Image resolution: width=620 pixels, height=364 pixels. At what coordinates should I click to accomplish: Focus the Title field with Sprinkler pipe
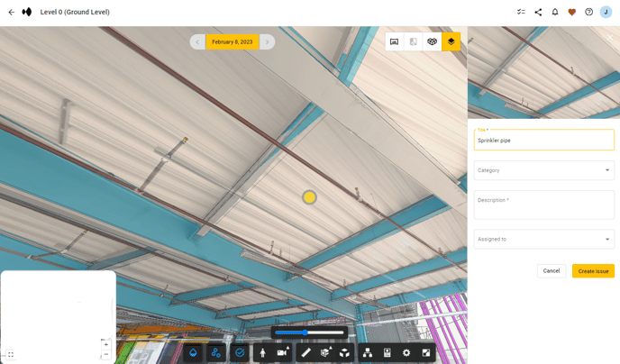(x=544, y=140)
